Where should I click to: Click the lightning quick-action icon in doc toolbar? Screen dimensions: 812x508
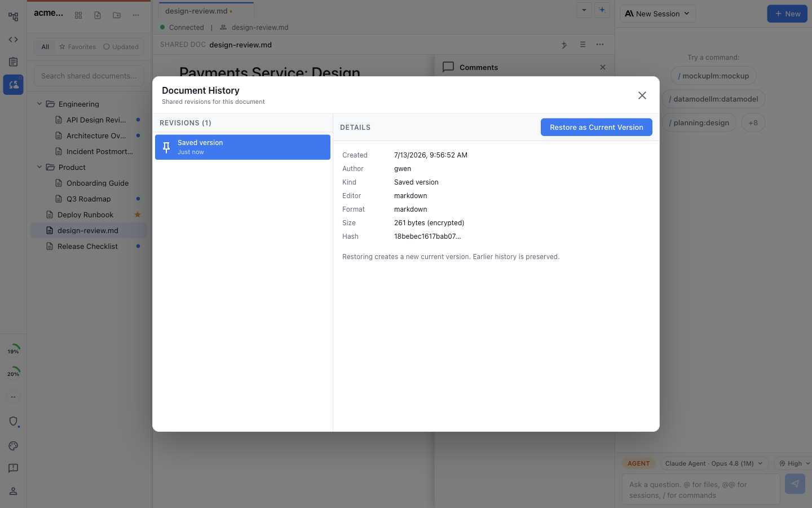(564, 45)
